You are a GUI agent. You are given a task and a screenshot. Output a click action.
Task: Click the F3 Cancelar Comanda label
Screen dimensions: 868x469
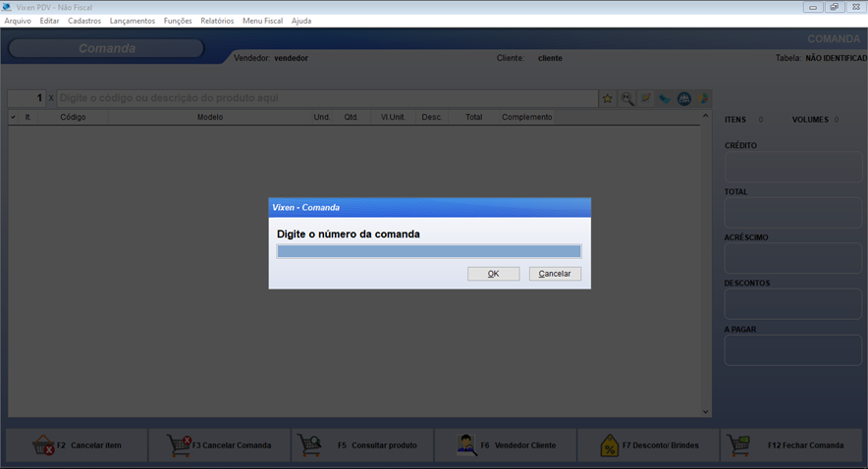(x=232, y=445)
